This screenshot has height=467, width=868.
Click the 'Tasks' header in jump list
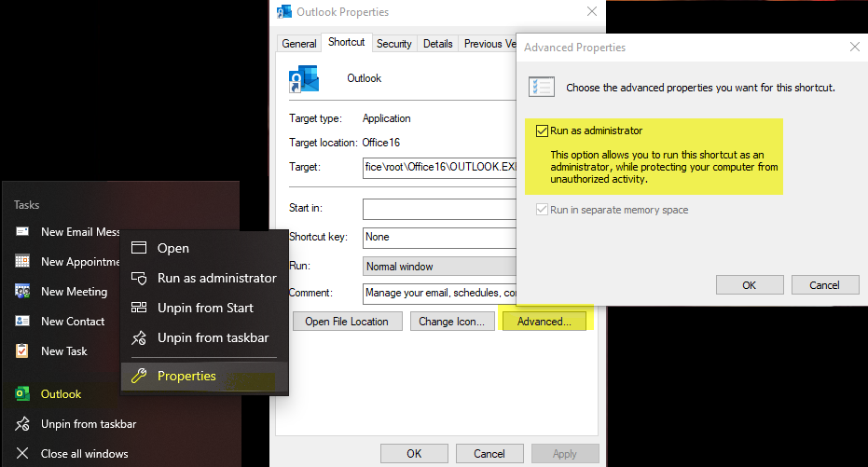(26, 205)
